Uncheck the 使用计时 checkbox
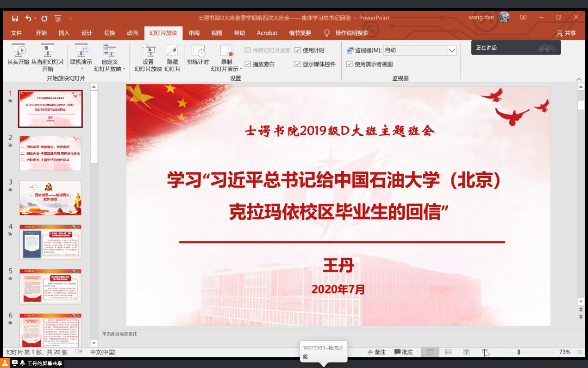The height and width of the screenshot is (368, 588). tap(298, 50)
